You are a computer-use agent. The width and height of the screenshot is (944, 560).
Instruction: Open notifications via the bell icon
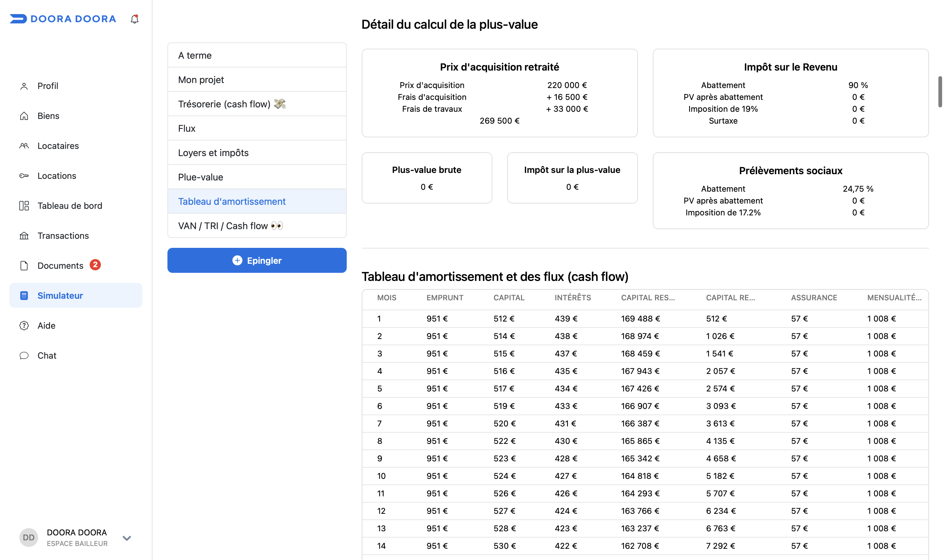tap(134, 19)
